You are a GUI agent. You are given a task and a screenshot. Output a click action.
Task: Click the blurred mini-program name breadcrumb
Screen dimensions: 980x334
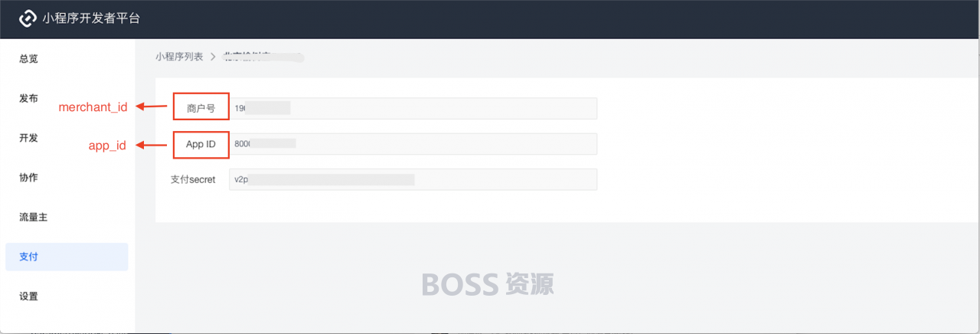[x=263, y=57]
